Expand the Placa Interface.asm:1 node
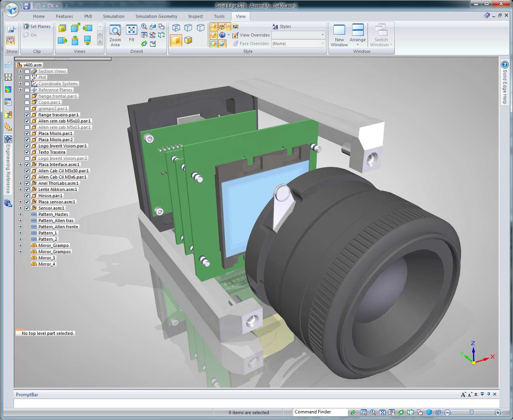 (x=20, y=164)
